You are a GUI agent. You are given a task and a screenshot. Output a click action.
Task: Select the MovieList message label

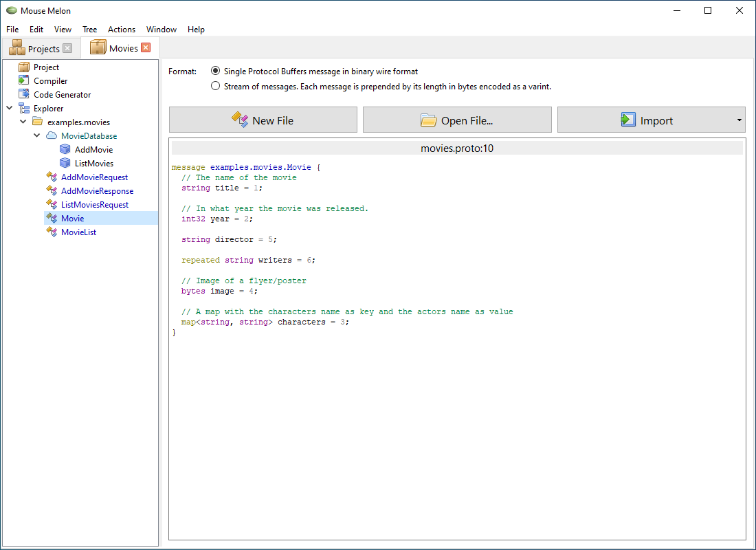78,232
